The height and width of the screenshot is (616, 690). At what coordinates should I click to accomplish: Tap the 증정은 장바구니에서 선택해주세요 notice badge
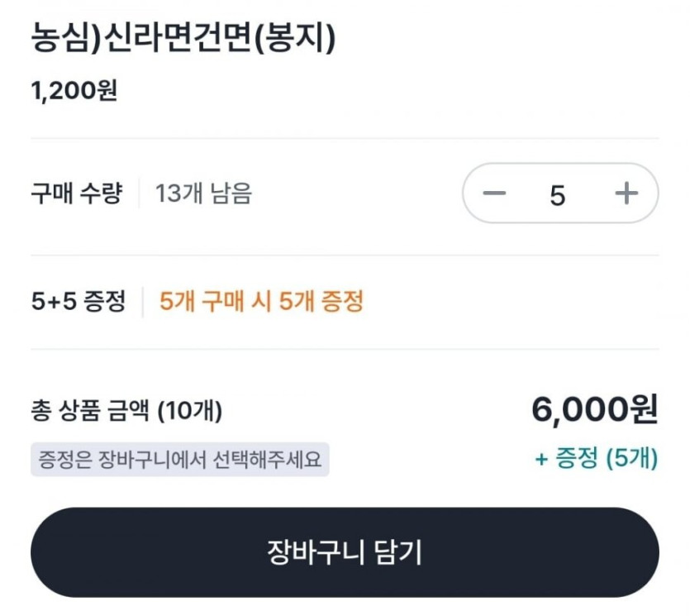tap(180, 460)
